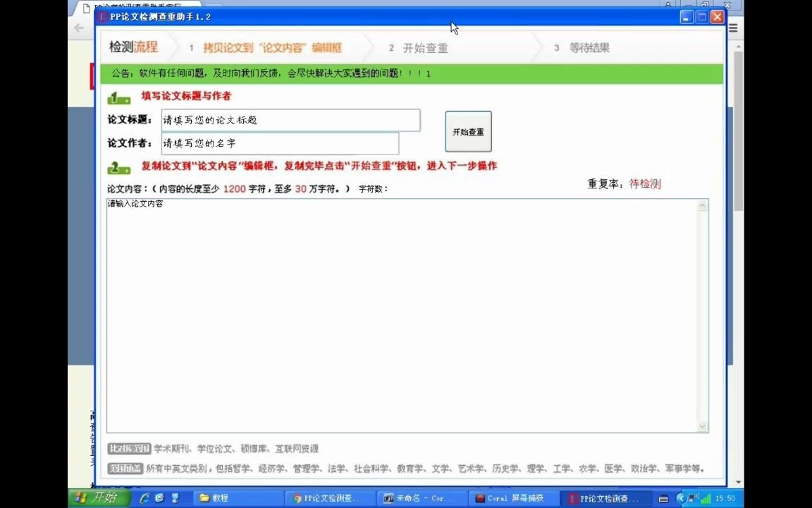Click the text area scroll down arrow
Image resolution: width=812 pixels, height=508 pixels.
pyautogui.click(x=702, y=426)
